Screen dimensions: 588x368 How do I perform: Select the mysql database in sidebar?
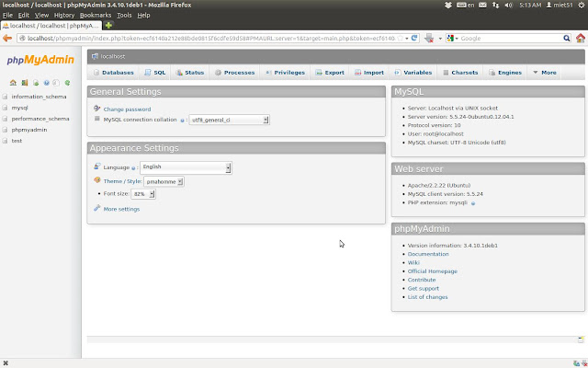[19, 108]
